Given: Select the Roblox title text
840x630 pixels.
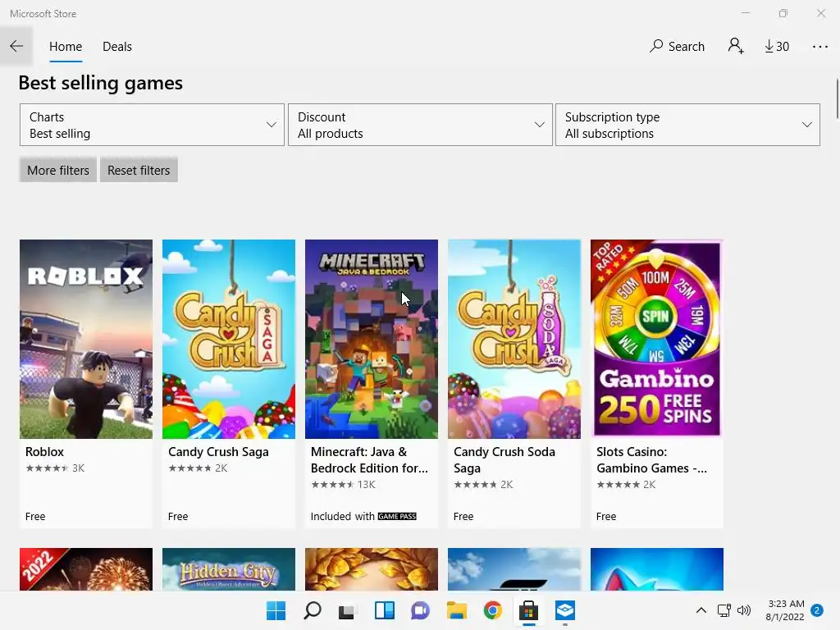Looking at the screenshot, I should point(44,452).
